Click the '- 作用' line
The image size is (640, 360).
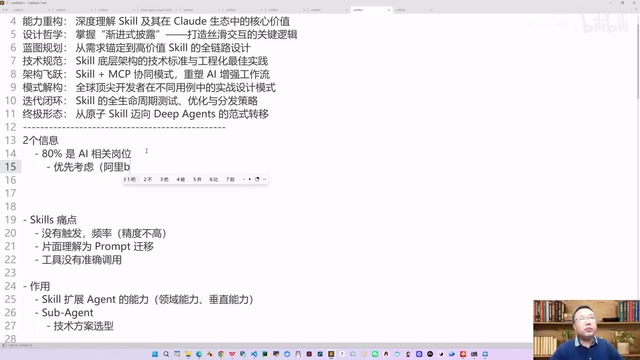[36, 286]
